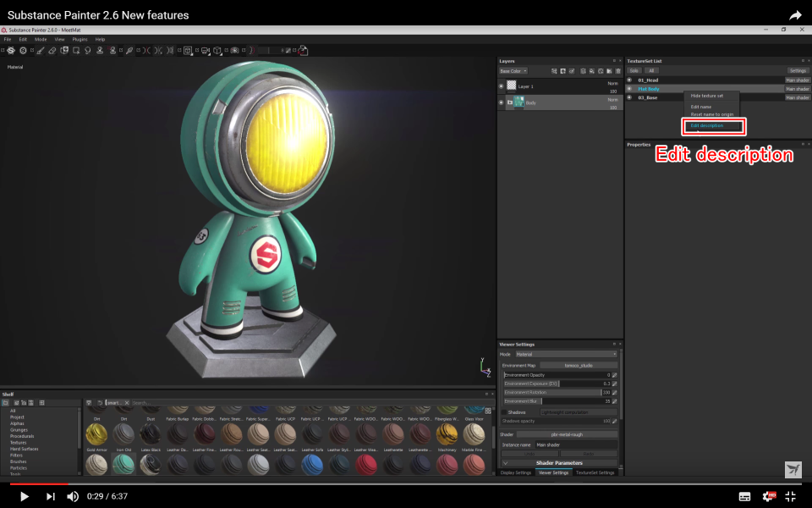Screen dimensions: 812x508
Task: Toggle visibility of Layer 1
Action: point(501,86)
